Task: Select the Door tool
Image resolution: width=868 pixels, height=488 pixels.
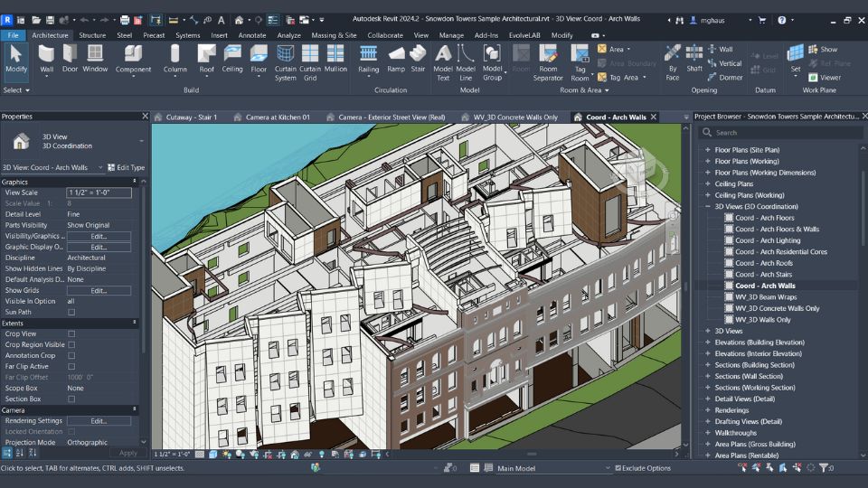Action: tap(70, 59)
